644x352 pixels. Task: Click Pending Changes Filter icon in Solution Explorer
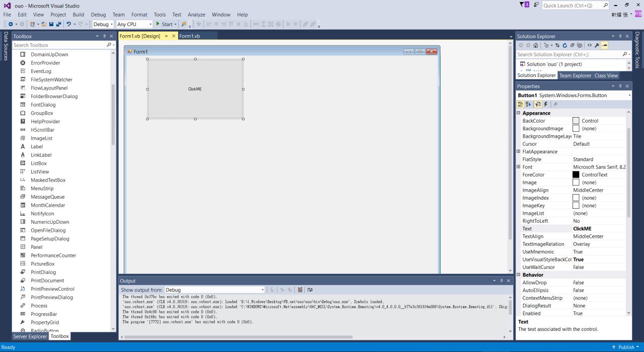[546, 45]
